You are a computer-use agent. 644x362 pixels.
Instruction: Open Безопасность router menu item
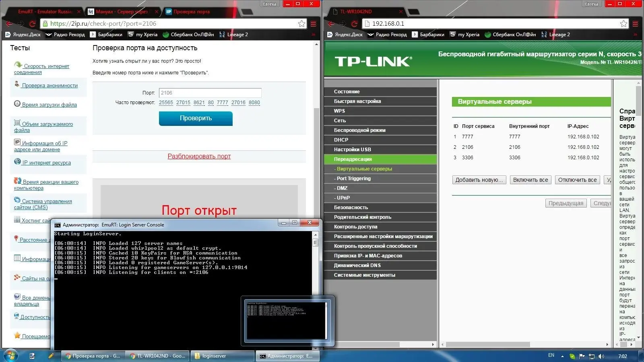[x=380, y=208]
